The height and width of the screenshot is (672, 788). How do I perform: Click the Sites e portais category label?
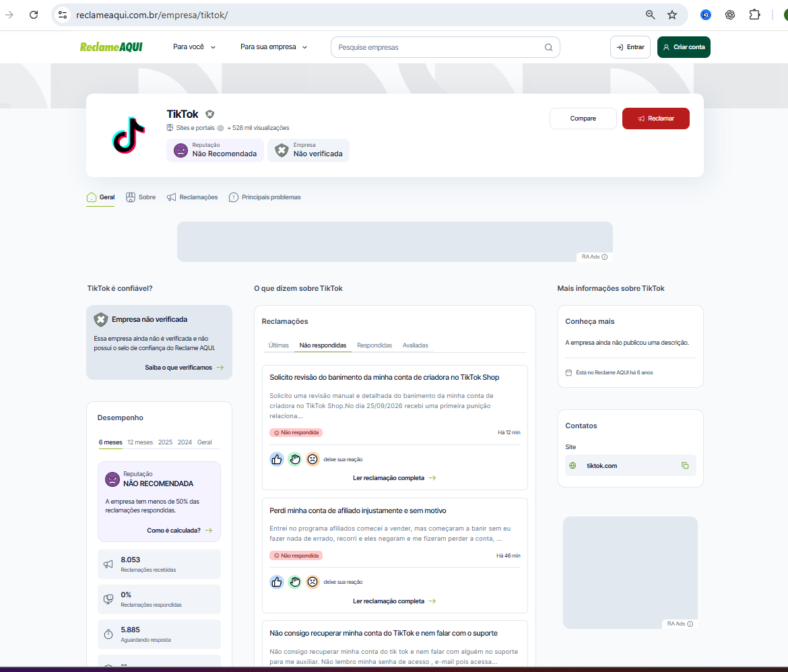(x=195, y=128)
